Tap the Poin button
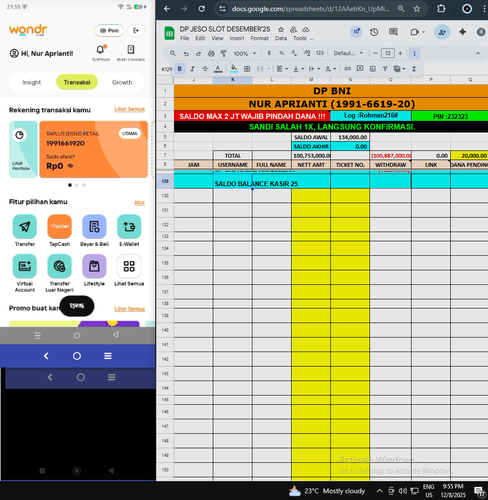This screenshot has height=500, width=488. (109, 30)
